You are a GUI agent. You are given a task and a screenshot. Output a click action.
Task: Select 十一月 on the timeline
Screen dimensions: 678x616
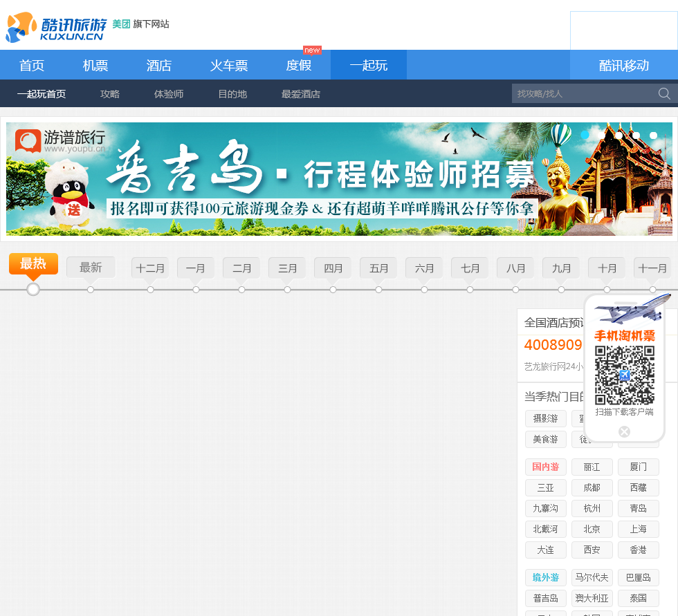point(652,268)
